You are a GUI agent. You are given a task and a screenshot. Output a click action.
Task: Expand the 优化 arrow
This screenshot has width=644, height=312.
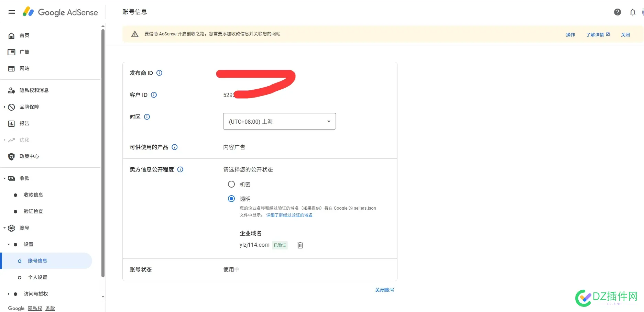coord(4,140)
